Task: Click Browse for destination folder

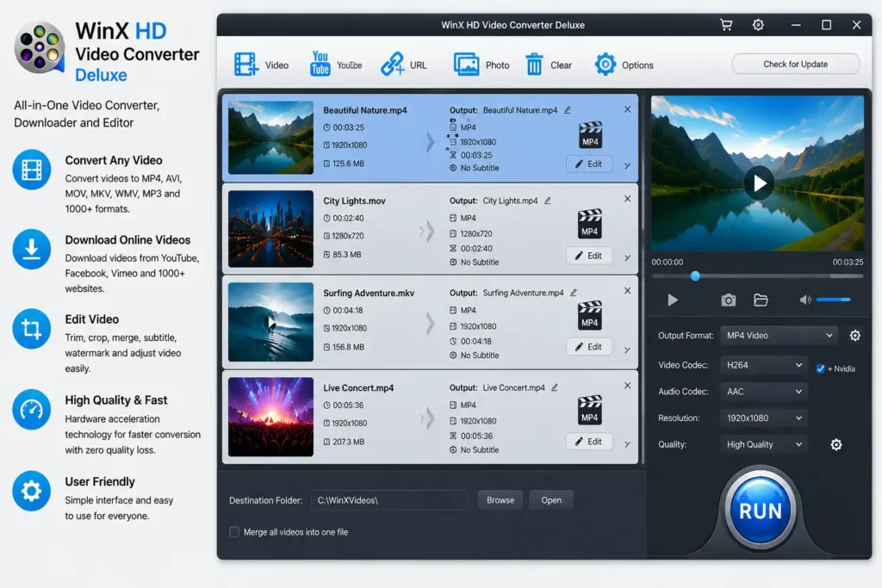Action: click(x=500, y=499)
